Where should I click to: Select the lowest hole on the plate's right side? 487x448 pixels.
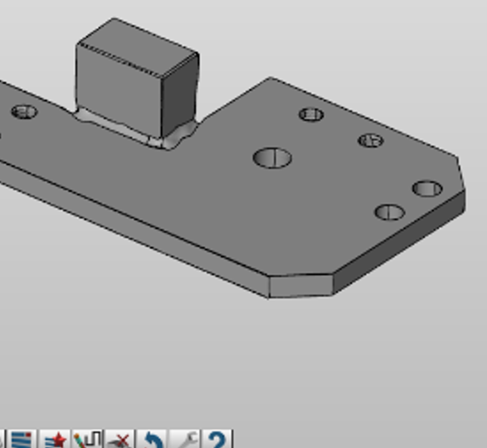click(389, 213)
